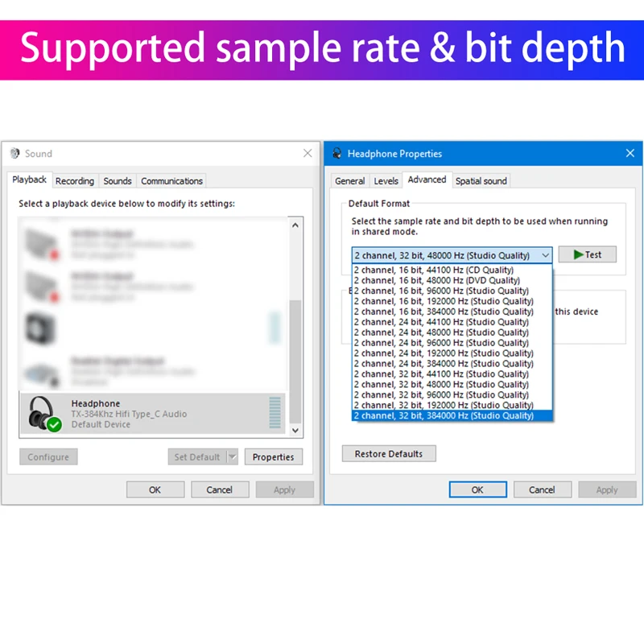Click the play triangle on Test button

pyautogui.click(x=578, y=254)
